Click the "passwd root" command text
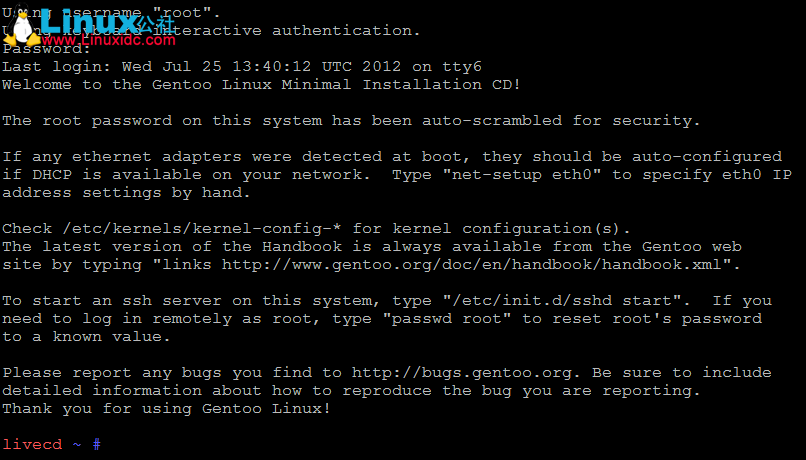Viewport: 806px width, 460px height. pyautogui.click(x=447, y=319)
